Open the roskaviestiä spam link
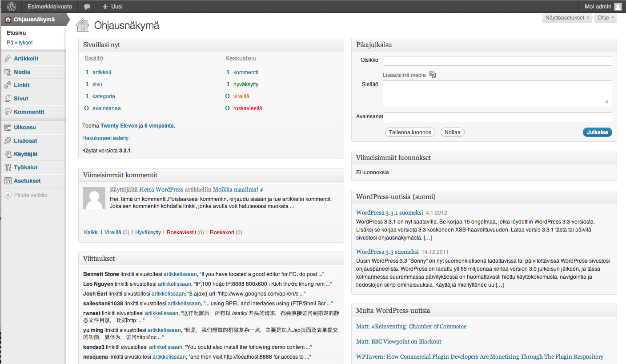Screen dimensions: 626x364 (248, 108)
